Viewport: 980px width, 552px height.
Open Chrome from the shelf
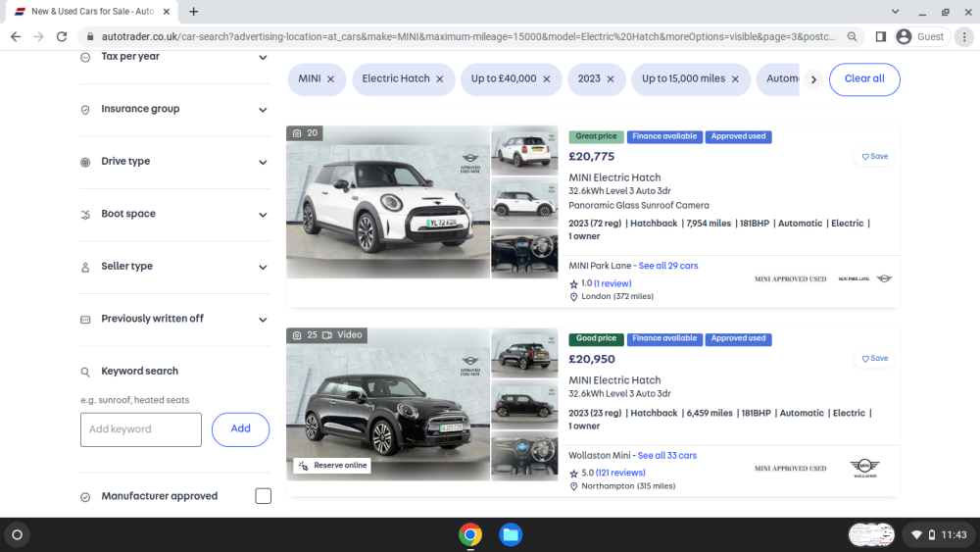point(470,535)
